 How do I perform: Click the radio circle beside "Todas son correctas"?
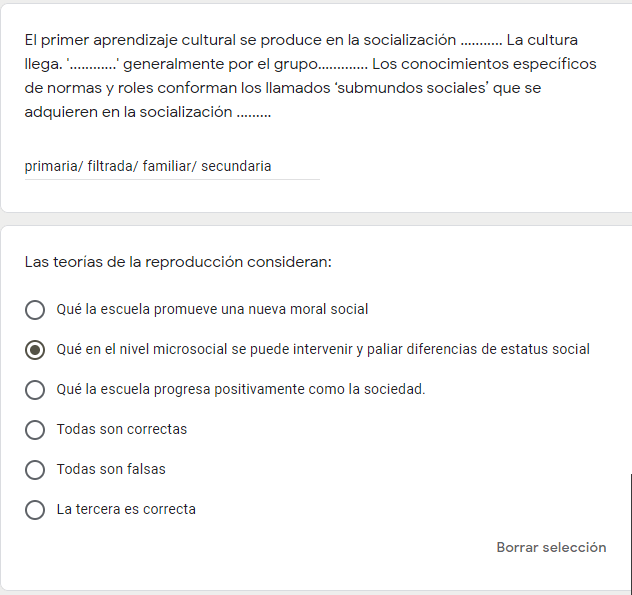pyautogui.click(x=35, y=430)
